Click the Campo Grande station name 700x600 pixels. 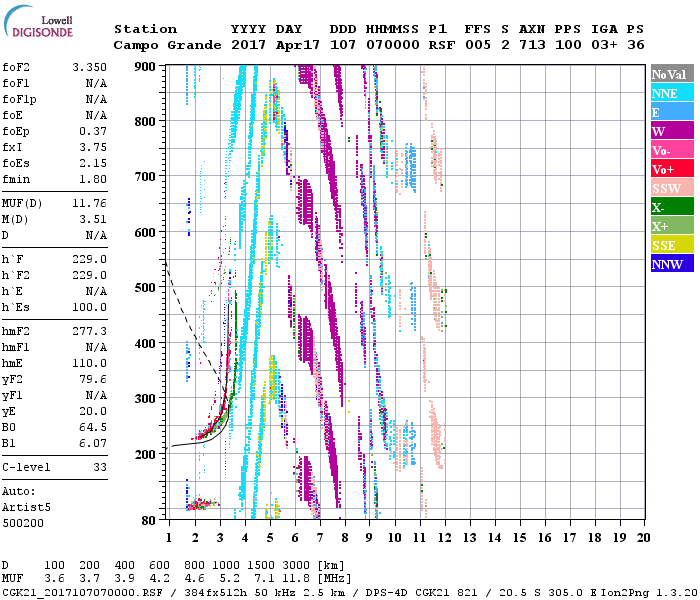click(x=167, y=45)
